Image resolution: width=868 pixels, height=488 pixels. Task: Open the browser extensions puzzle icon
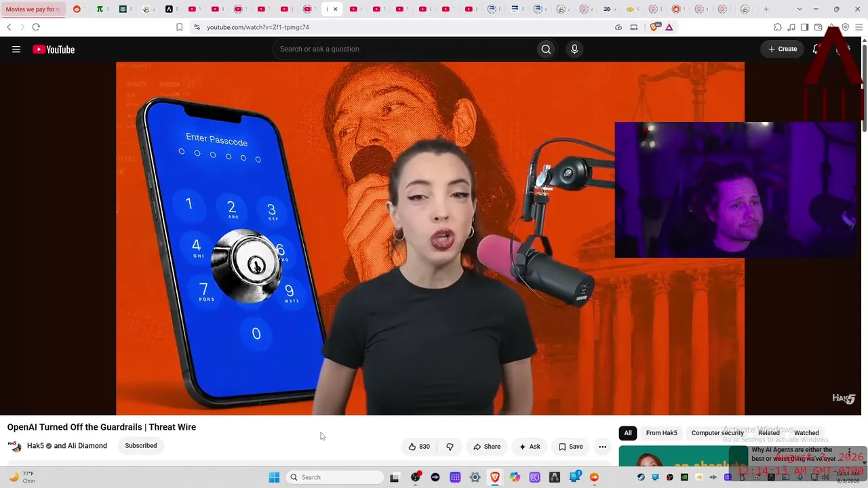pos(778,27)
